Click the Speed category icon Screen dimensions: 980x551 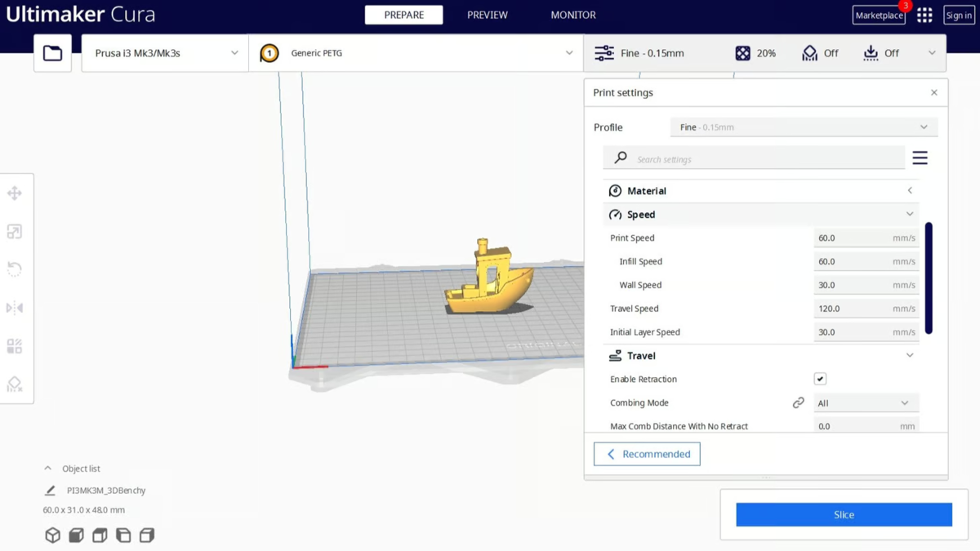[x=615, y=215]
